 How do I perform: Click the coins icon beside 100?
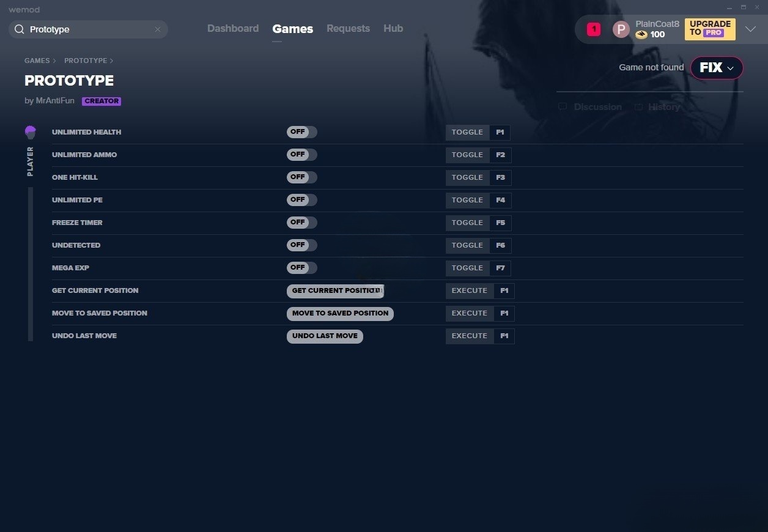point(641,35)
